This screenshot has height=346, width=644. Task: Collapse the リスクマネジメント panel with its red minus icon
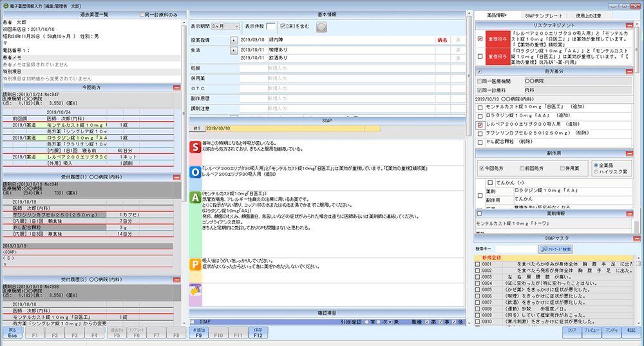coord(636,25)
